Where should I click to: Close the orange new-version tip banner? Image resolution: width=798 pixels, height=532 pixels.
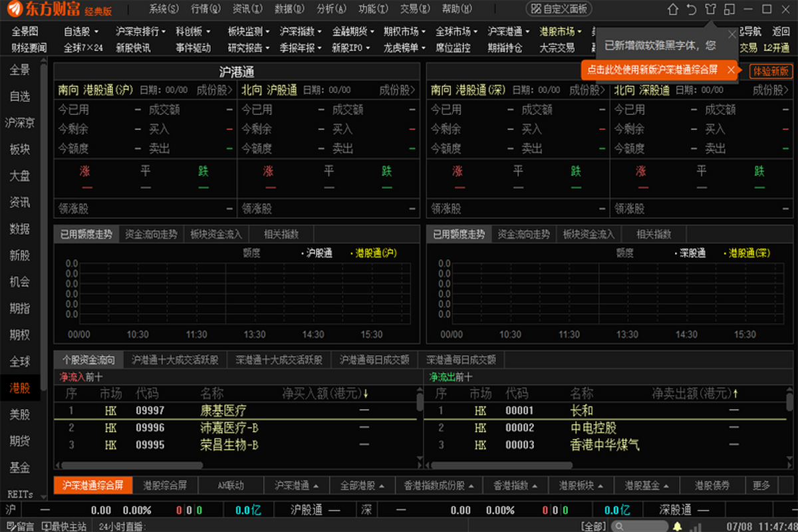(x=731, y=70)
